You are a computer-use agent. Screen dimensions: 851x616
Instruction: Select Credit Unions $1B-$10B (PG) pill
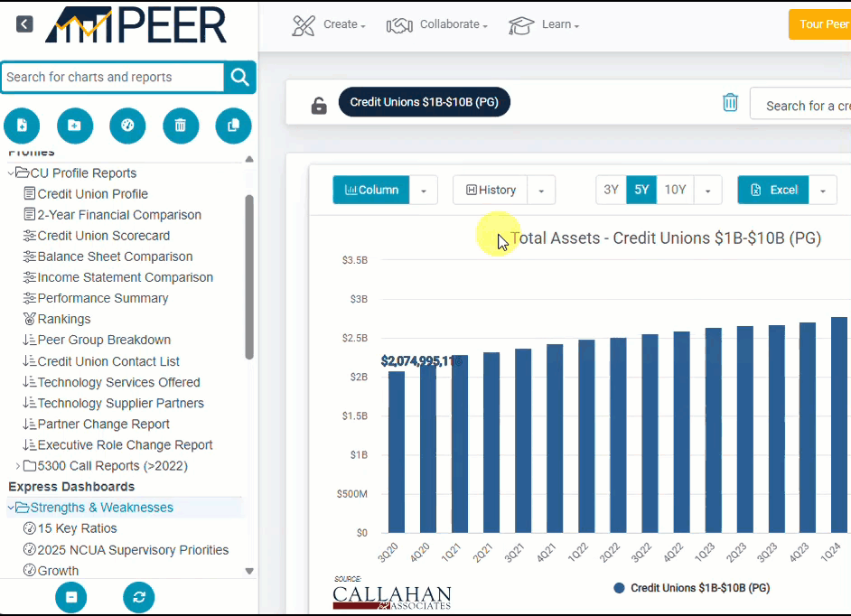(424, 102)
